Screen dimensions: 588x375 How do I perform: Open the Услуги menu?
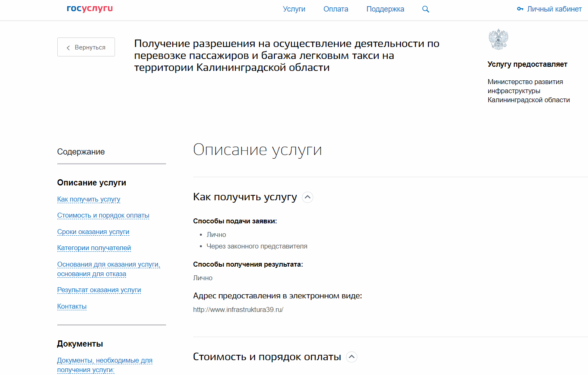click(294, 9)
